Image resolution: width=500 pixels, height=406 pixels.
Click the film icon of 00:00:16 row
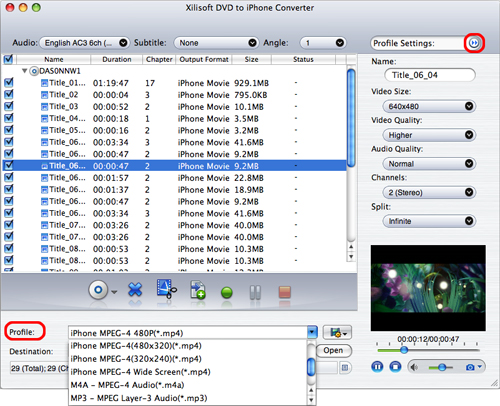click(44, 131)
